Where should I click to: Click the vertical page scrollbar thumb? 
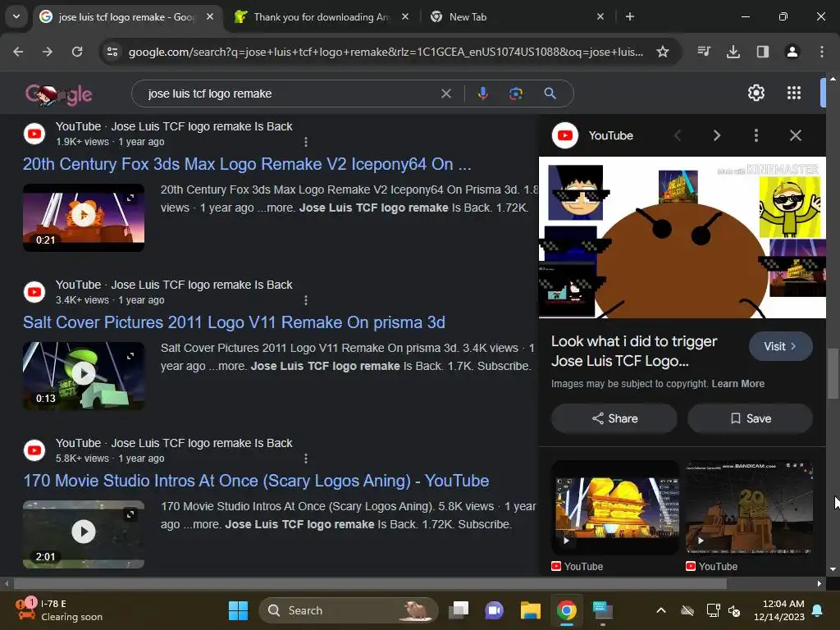pos(833,373)
